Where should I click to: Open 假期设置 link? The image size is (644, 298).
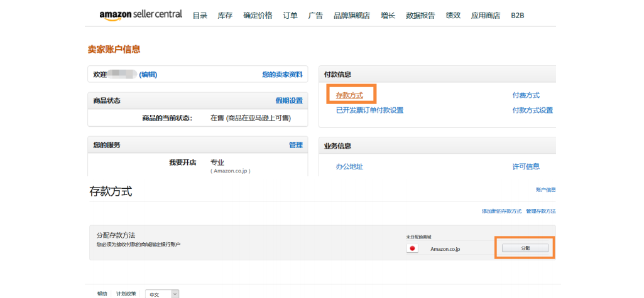coord(289,100)
